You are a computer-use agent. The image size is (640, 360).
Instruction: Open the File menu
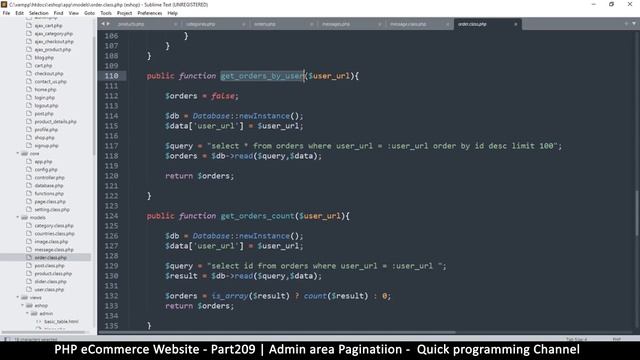coord(6,13)
